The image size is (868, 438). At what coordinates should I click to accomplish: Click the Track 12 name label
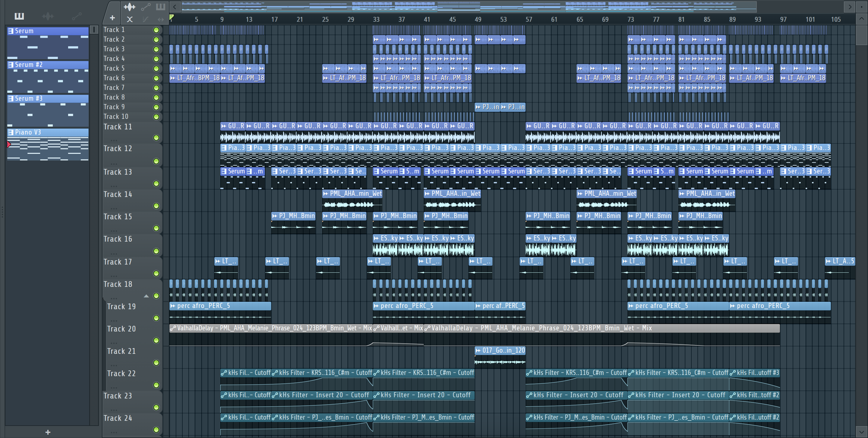point(118,149)
